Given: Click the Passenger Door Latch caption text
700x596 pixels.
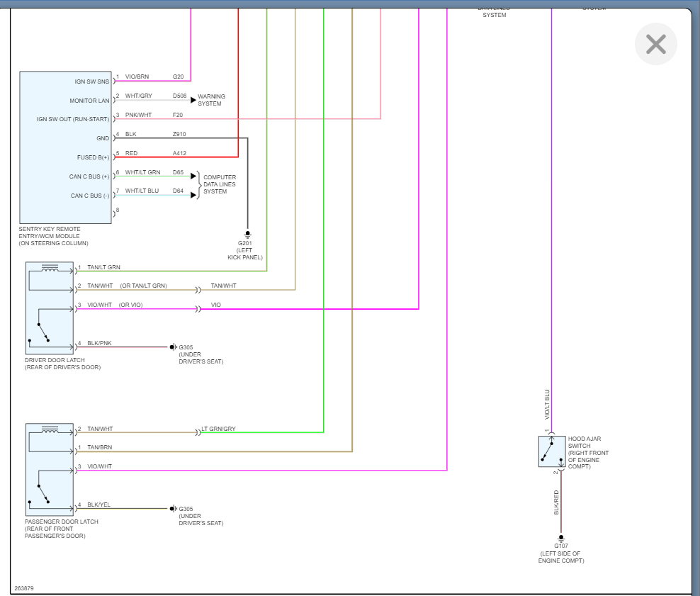Looking at the screenshot, I should coord(62,529).
